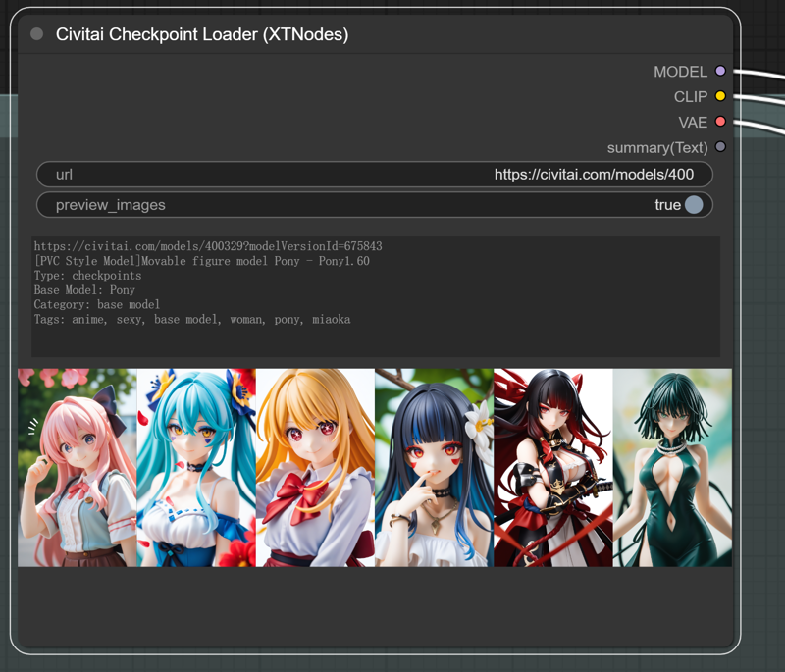Image resolution: width=785 pixels, height=672 pixels.
Task: Click the red VAE output connector
Action: coord(720,122)
